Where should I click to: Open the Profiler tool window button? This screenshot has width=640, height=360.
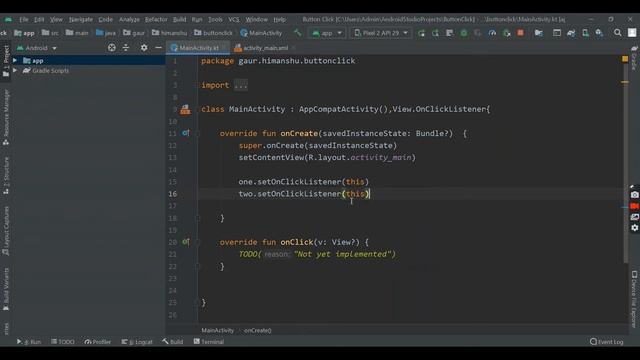(98, 342)
